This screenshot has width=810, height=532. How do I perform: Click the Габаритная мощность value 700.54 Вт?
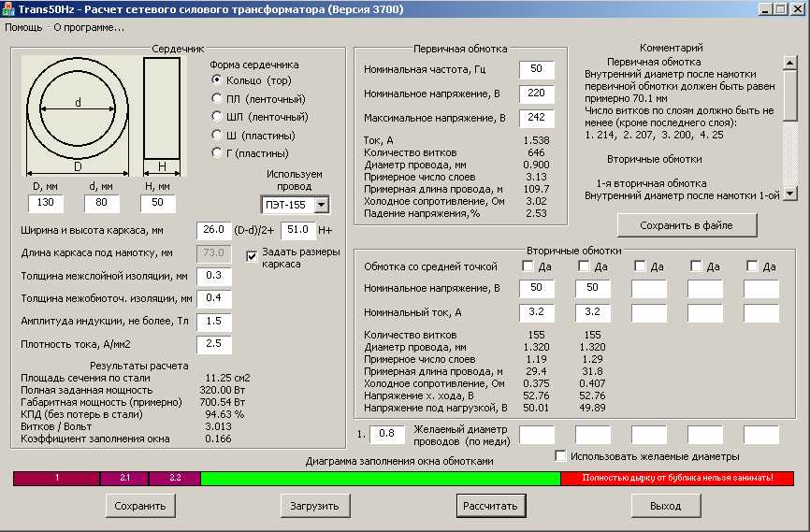pos(222,402)
